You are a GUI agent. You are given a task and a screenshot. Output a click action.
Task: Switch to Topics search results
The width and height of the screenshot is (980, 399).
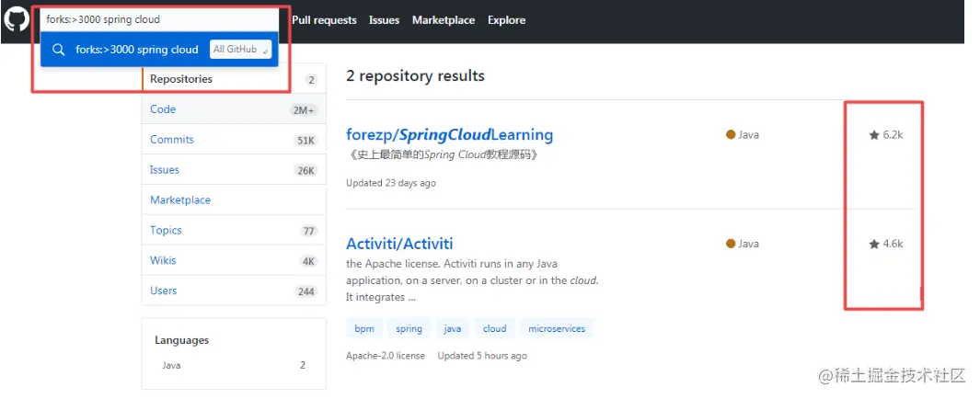(x=234, y=230)
